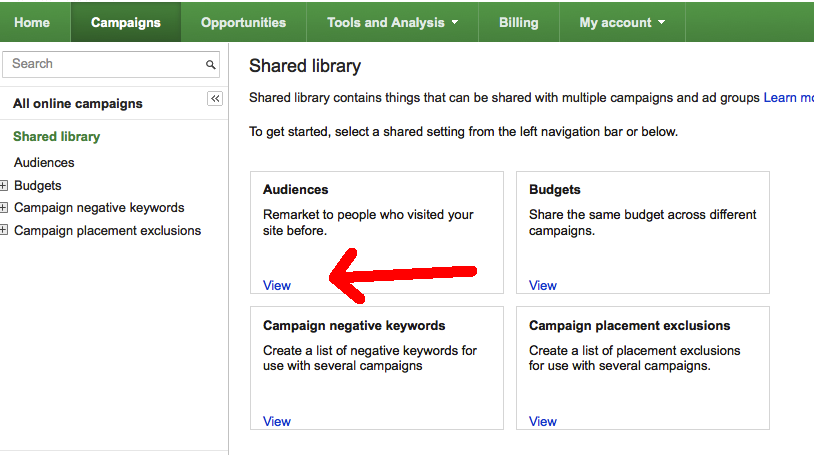The image size is (814, 455).
Task: Expand the Budgets tree item
Action: [5, 185]
